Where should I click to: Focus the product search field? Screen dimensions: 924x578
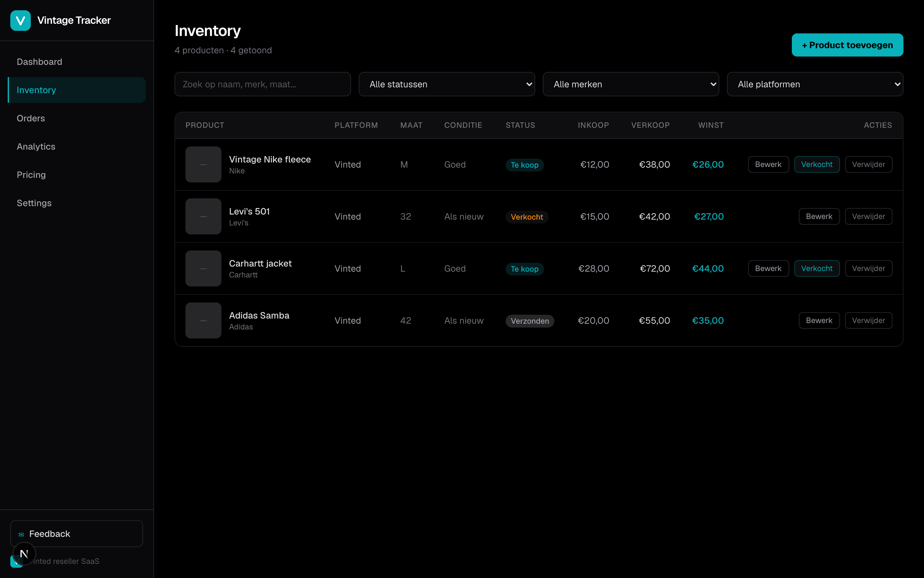pyautogui.click(x=263, y=84)
